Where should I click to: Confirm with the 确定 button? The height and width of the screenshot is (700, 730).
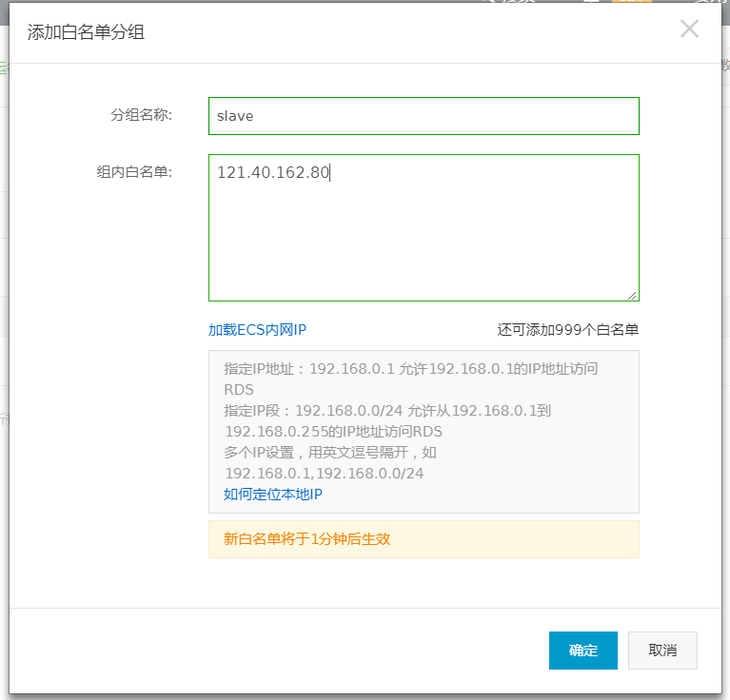pos(582,651)
